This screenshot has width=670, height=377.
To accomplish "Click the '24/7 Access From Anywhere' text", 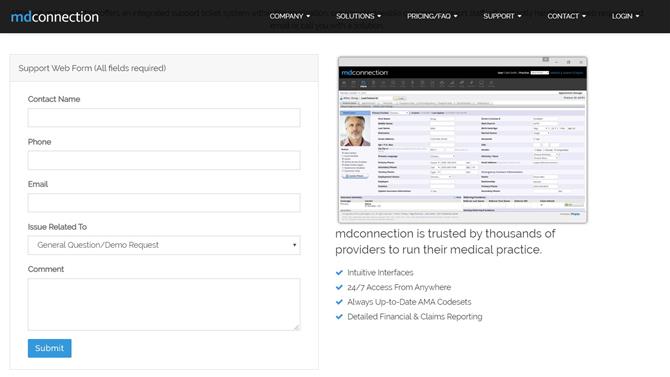I will tap(399, 287).
